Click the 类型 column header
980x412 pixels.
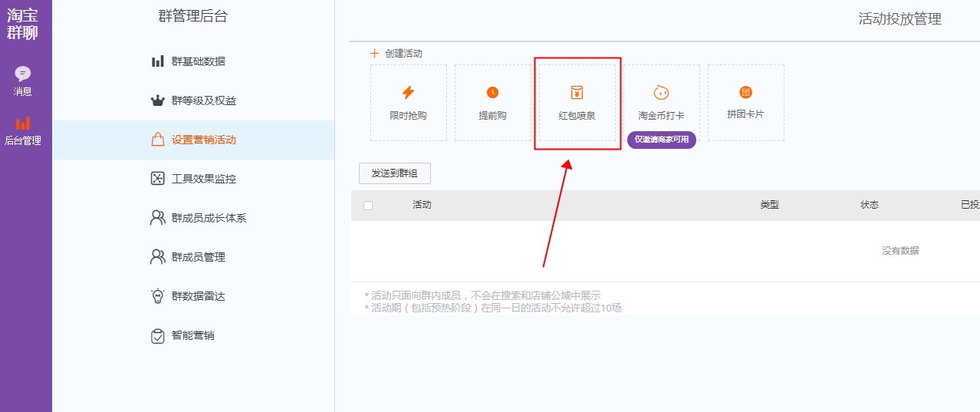(x=770, y=205)
